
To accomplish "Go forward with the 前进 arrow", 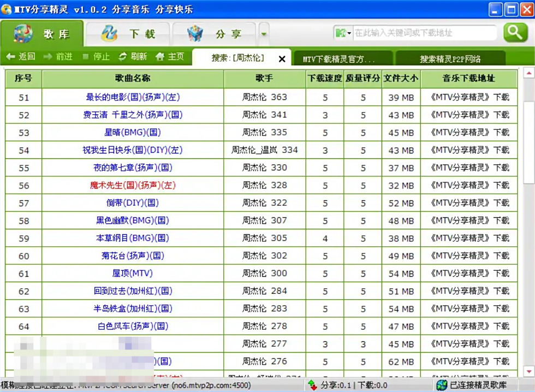I will click(58, 57).
